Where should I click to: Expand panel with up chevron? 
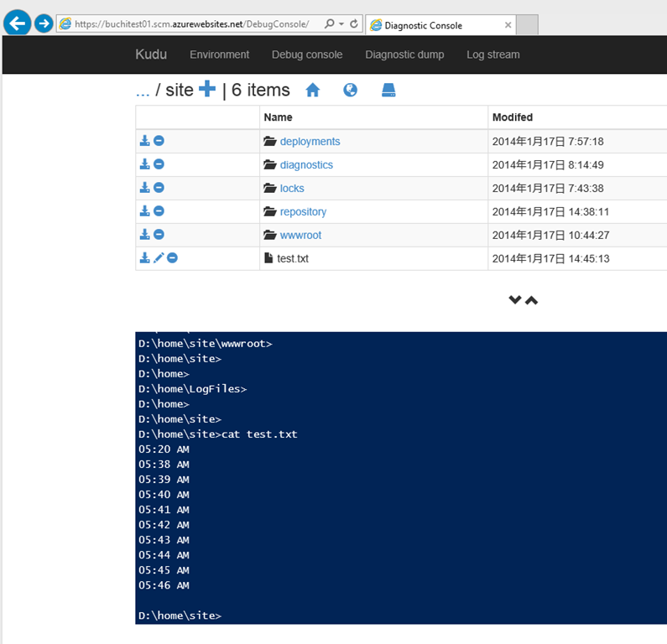[532, 300]
